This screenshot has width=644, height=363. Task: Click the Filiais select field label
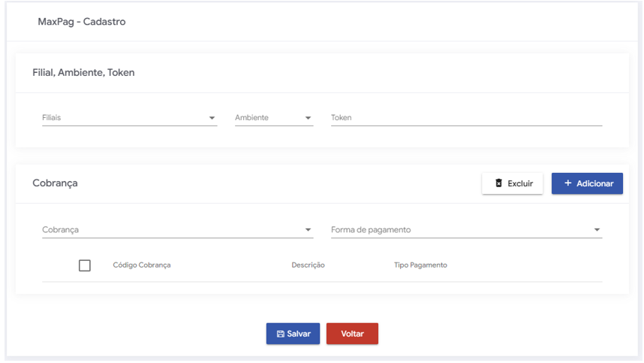point(53,118)
